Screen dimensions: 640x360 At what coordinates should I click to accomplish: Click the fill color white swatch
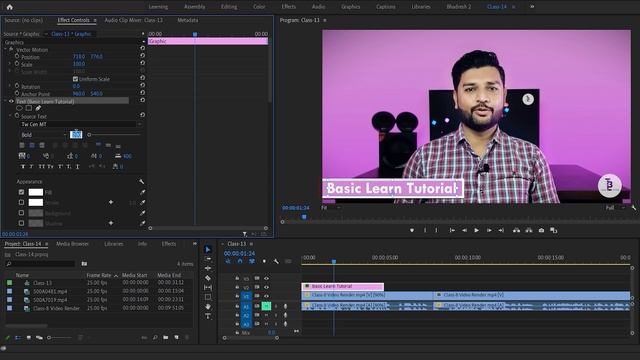point(36,192)
